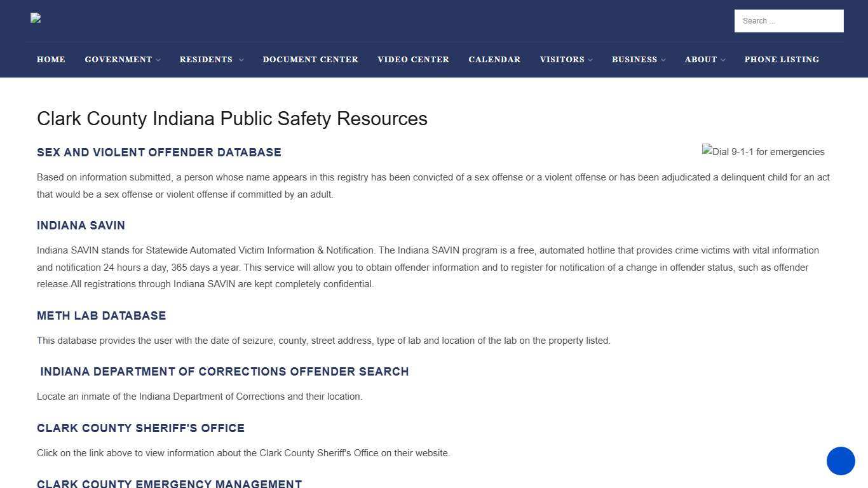Click the site logo image
This screenshot has width=868, height=488.
click(36, 18)
